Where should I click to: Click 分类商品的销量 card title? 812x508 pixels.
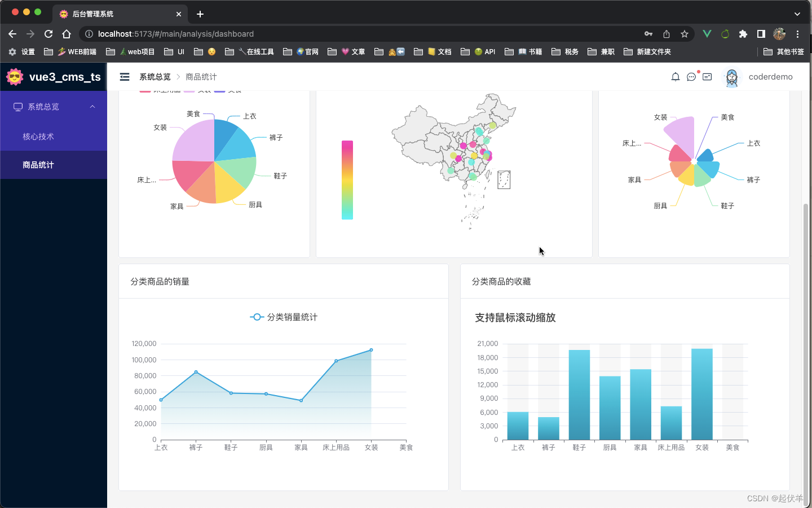160,282
